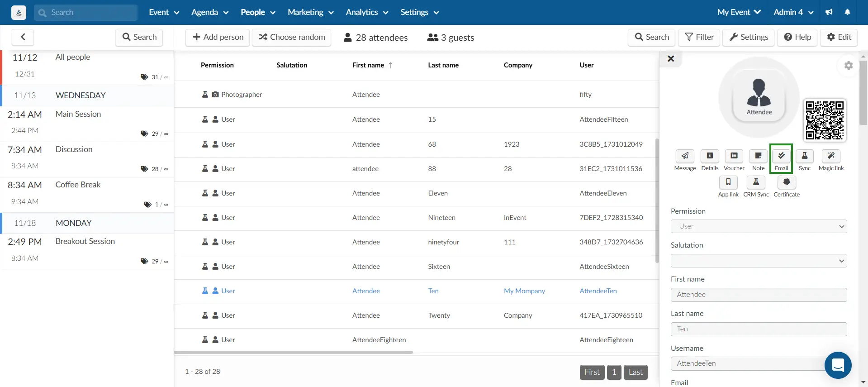Open attendee Details icon

pyautogui.click(x=710, y=156)
